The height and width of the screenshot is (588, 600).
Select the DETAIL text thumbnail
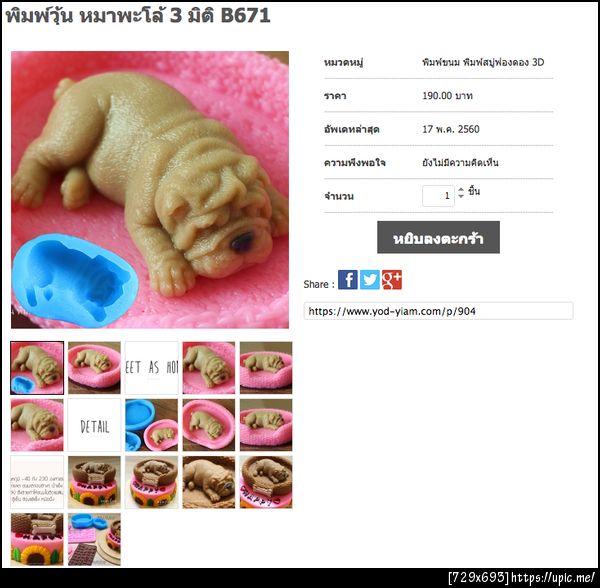point(94,425)
